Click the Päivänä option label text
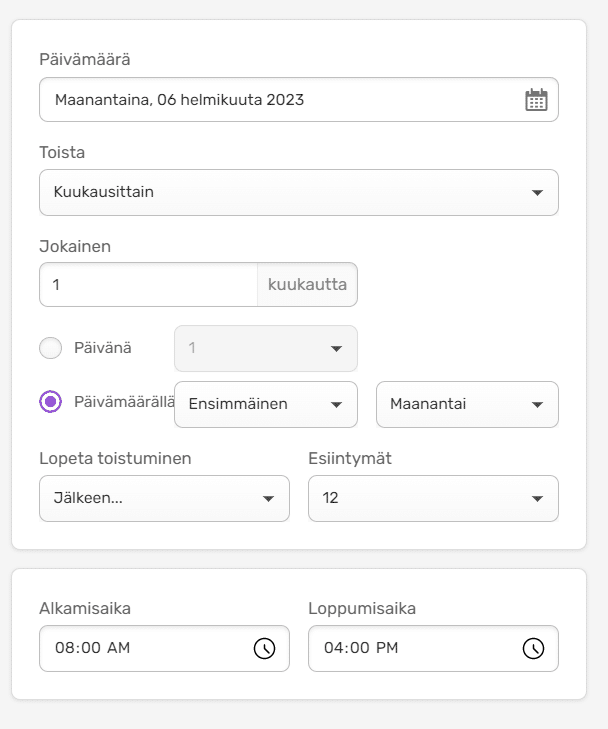 click(x=103, y=348)
